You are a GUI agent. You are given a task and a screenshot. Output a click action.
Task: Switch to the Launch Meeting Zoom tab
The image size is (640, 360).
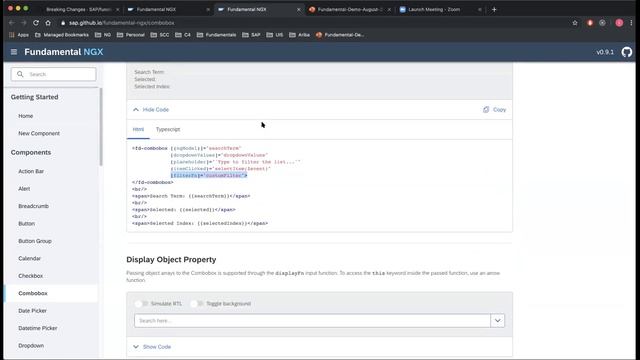(x=433, y=9)
